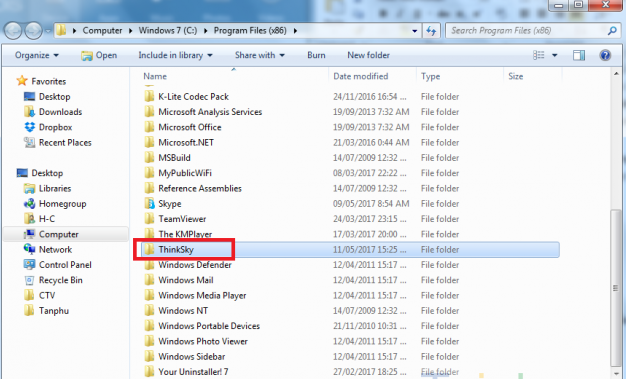Click the Control Panel icon in sidebar
The width and height of the screenshot is (629, 382).
coord(30,265)
